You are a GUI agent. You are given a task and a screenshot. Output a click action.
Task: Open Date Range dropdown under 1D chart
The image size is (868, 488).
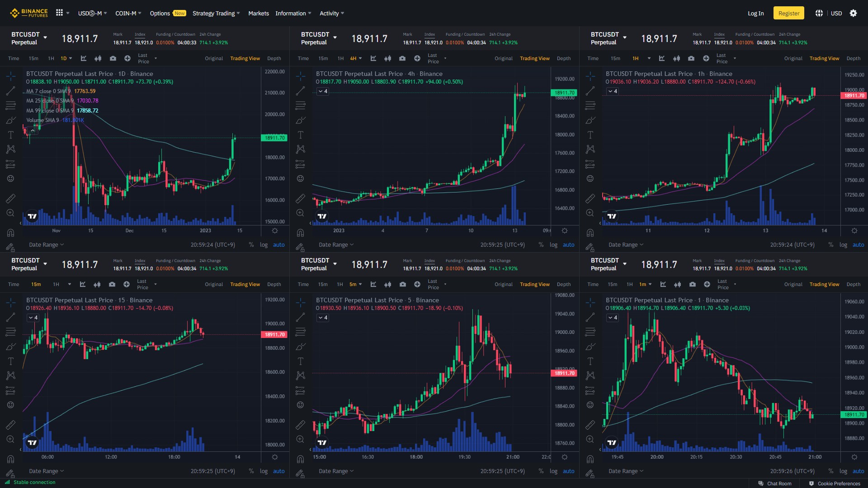47,244
